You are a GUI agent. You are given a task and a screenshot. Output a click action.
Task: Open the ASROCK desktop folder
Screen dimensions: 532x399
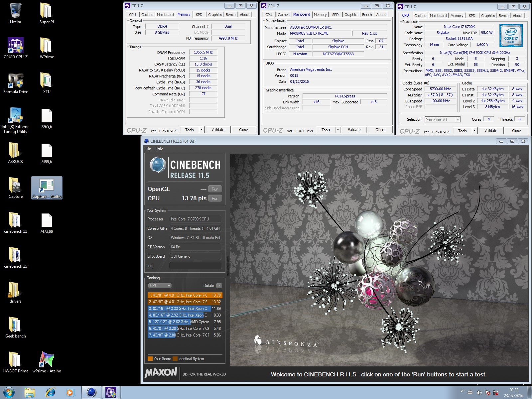point(15,153)
